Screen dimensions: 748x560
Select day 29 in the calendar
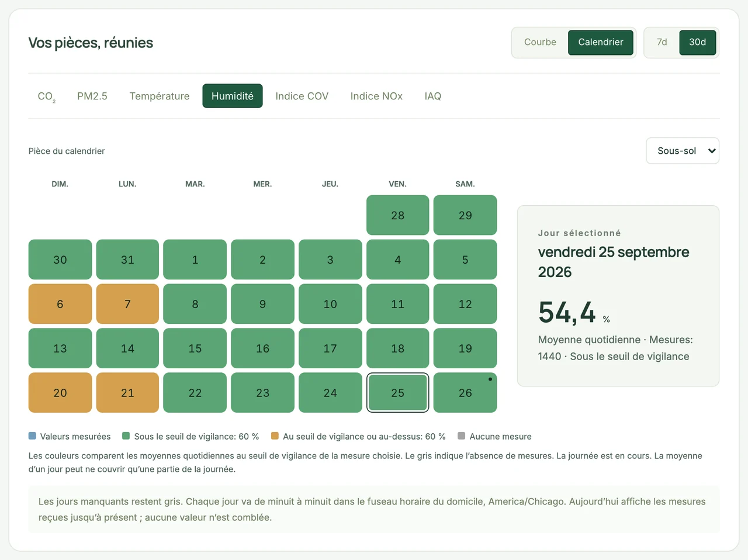point(465,215)
